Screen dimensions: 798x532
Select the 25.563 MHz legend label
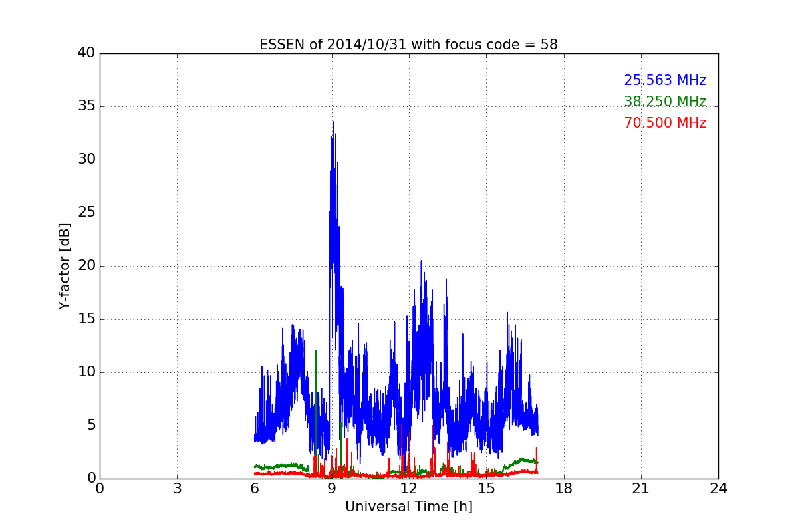pyautogui.click(x=665, y=80)
